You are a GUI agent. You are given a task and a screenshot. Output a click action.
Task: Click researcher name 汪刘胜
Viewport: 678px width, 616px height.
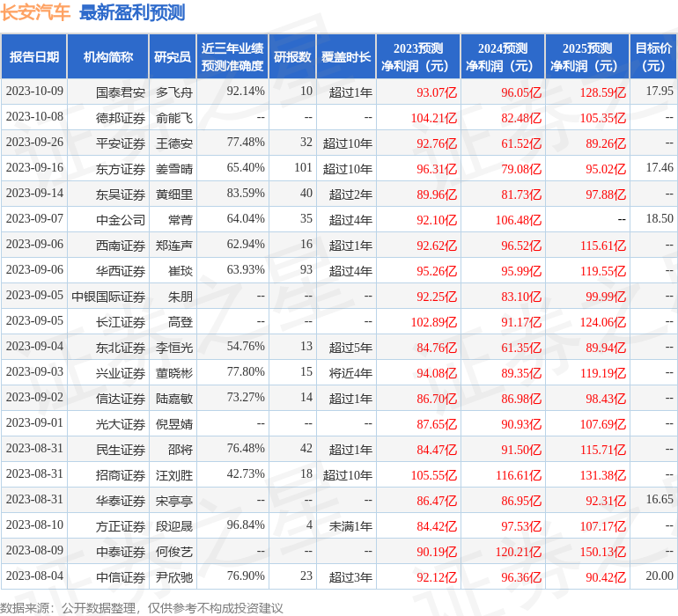[x=173, y=474]
